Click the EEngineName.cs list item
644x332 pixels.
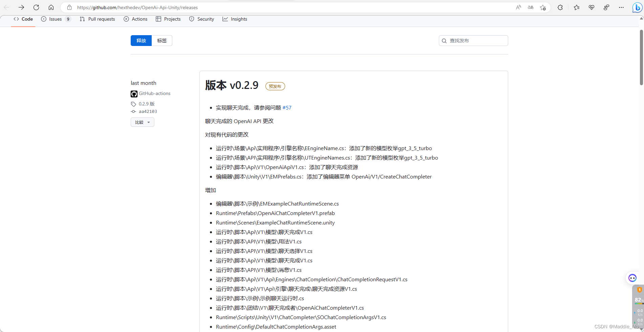click(x=324, y=148)
